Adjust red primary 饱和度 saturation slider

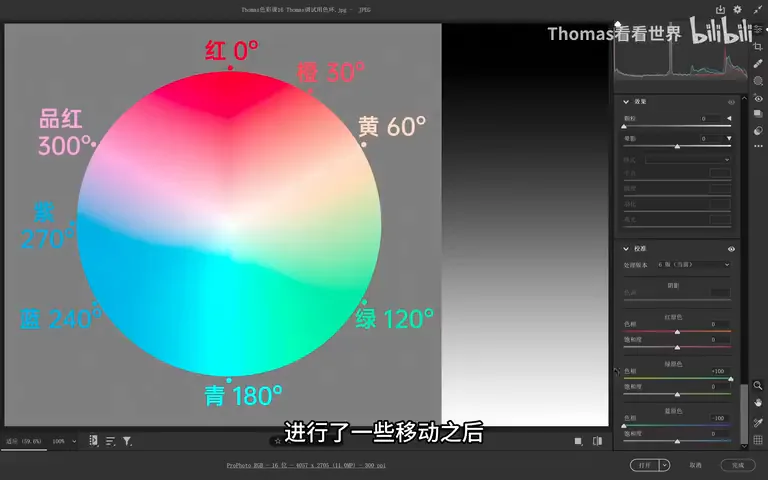click(677, 347)
